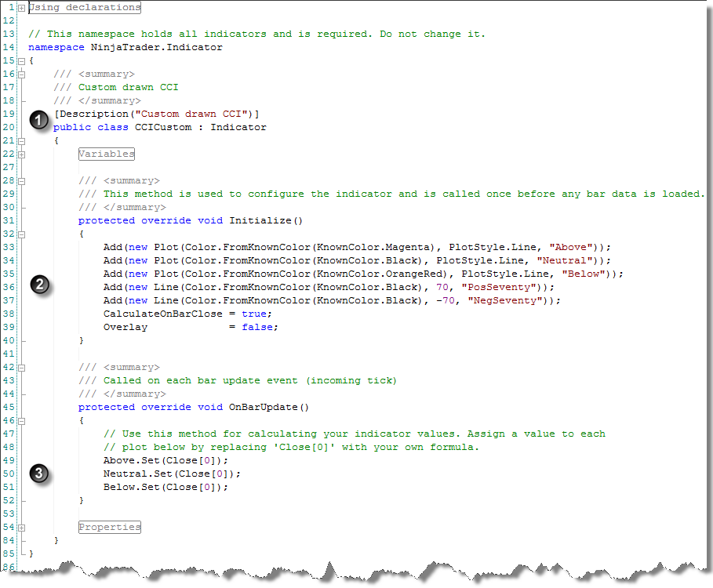
Task: Click numbered callout badge 2 near the Add Plot statements
Action: click(38, 285)
